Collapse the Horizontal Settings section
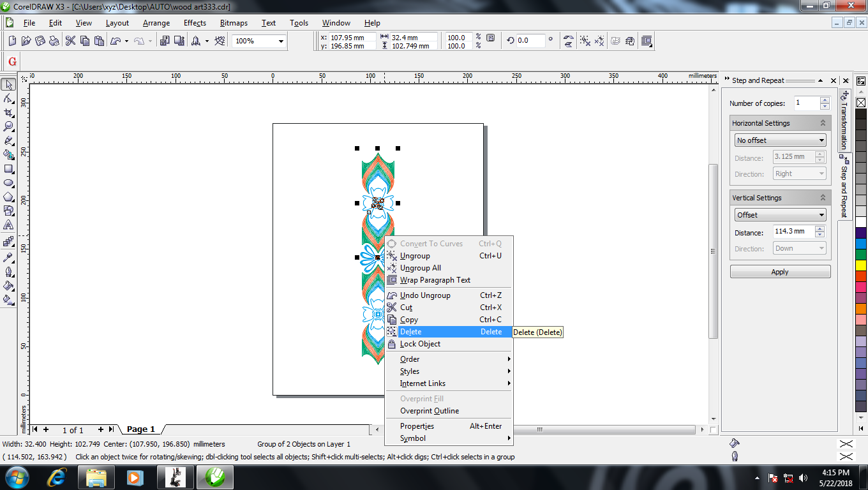 [x=823, y=123]
